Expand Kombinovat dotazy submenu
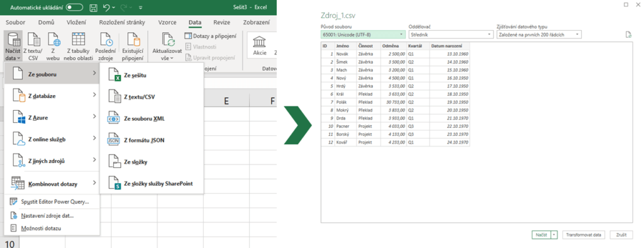This screenshot has width=644, height=248. tap(52, 183)
